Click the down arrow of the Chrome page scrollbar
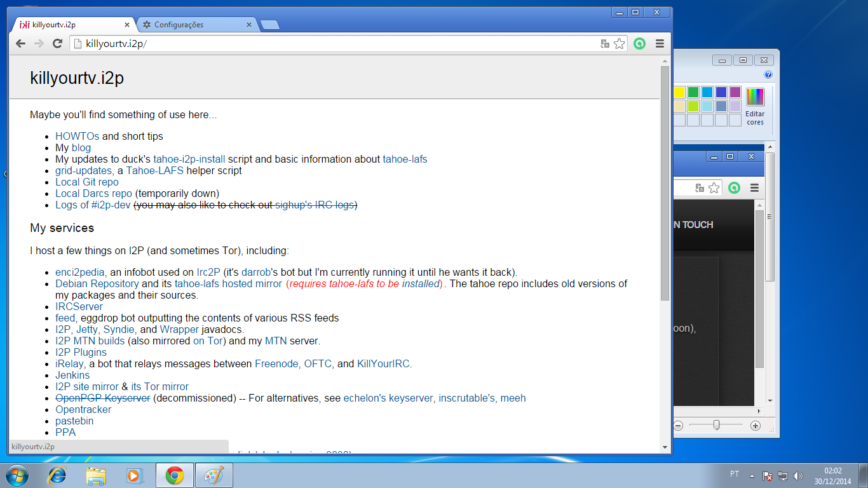 [665, 447]
